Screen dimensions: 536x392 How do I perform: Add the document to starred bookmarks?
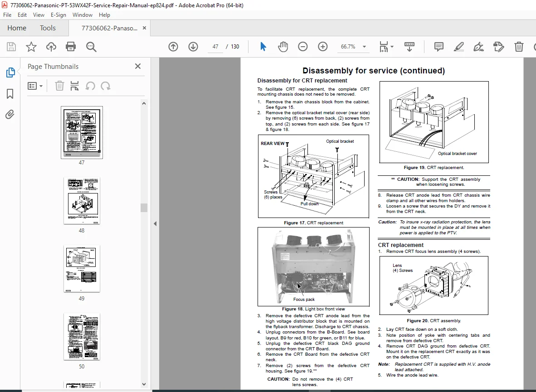coord(31,47)
